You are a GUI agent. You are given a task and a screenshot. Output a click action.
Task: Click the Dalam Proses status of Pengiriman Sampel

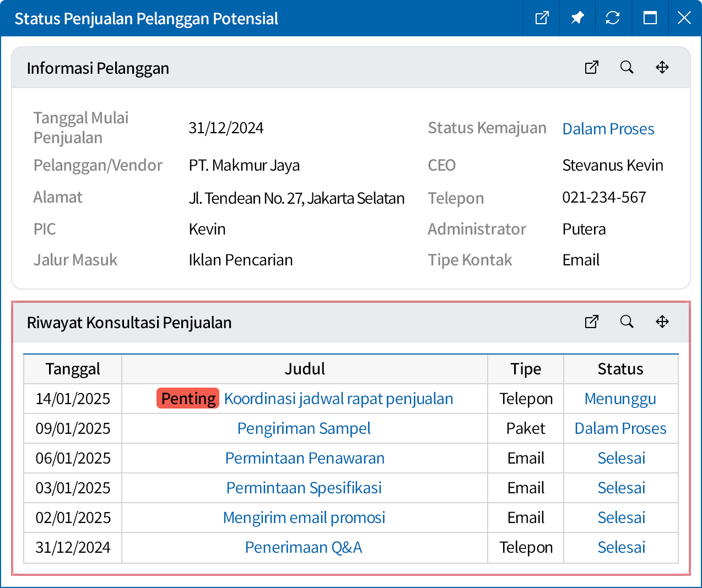tap(620, 428)
